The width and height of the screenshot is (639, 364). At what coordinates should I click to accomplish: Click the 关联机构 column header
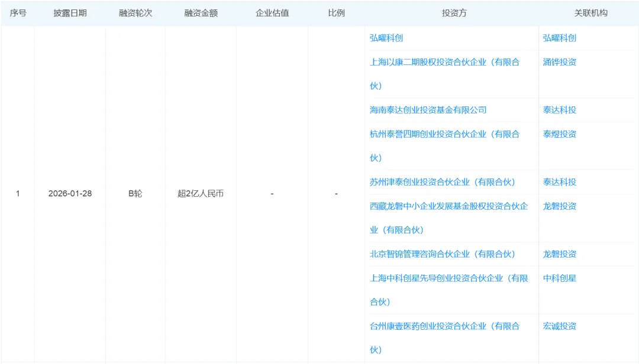[590, 13]
